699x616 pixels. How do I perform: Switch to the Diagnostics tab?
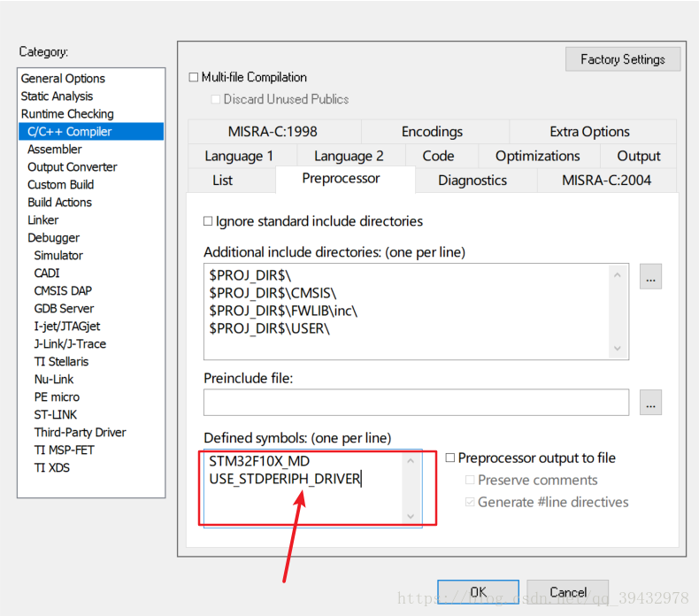point(472,181)
